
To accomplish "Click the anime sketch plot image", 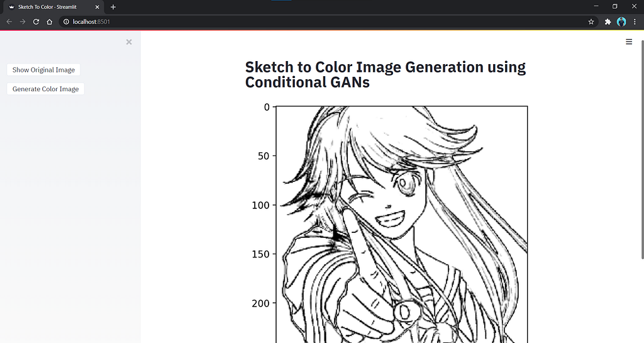I will tap(402, 224).
